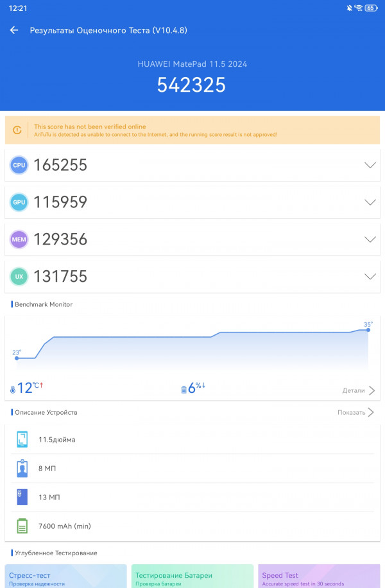Click the battery icon beside 7600 mAh
The image size is (385, 588).
click(22, 526)
